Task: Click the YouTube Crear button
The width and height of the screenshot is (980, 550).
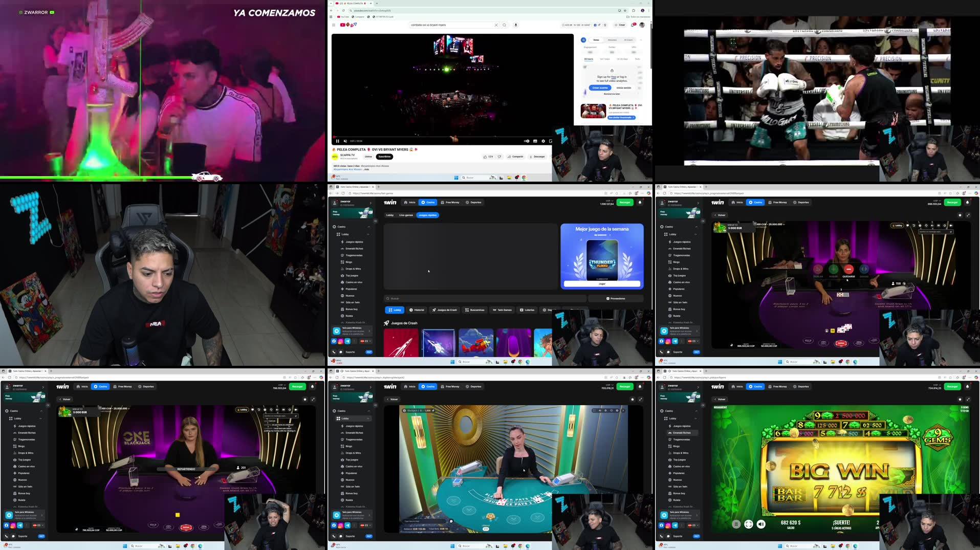Action: tap(621, 25)
